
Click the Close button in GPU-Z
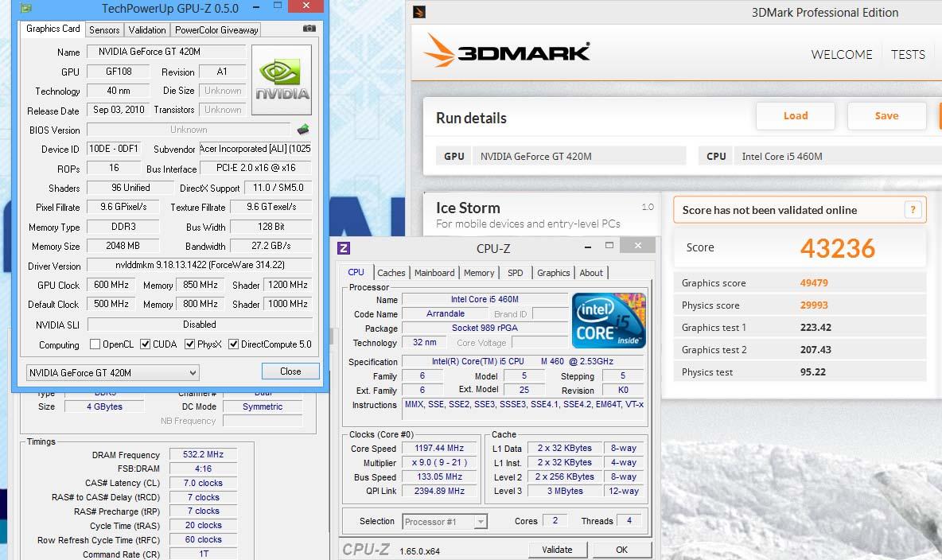coord(290,371)
